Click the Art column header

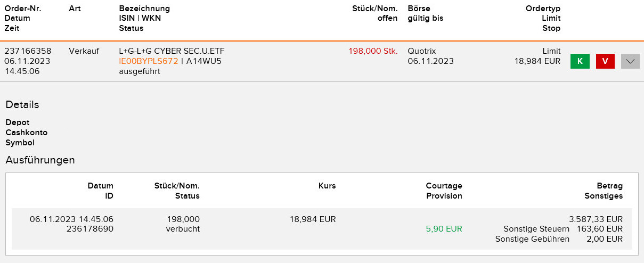click(x=75, y=9)
